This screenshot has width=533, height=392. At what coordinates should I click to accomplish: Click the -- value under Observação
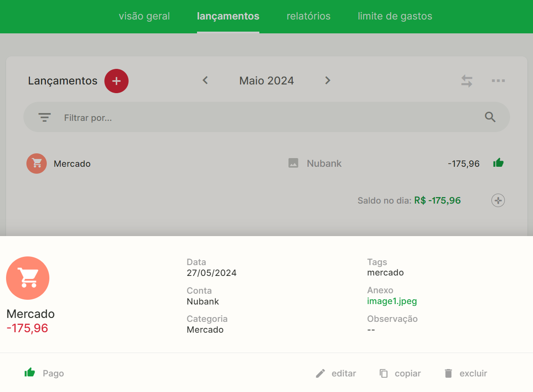coord(371,330)
